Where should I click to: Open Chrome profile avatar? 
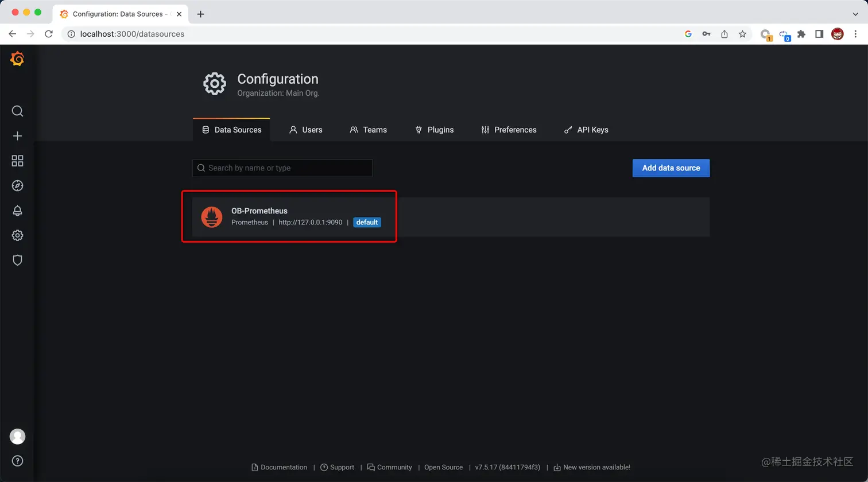[x=838, y=34]
